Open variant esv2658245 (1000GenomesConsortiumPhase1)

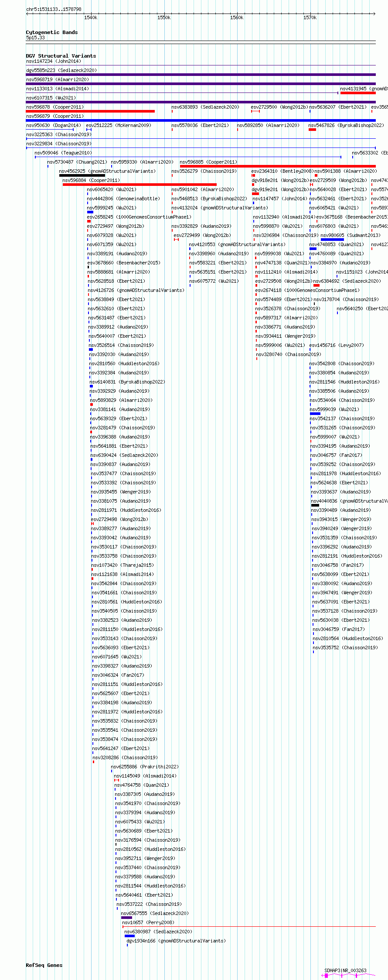click(x=139, y=217)
